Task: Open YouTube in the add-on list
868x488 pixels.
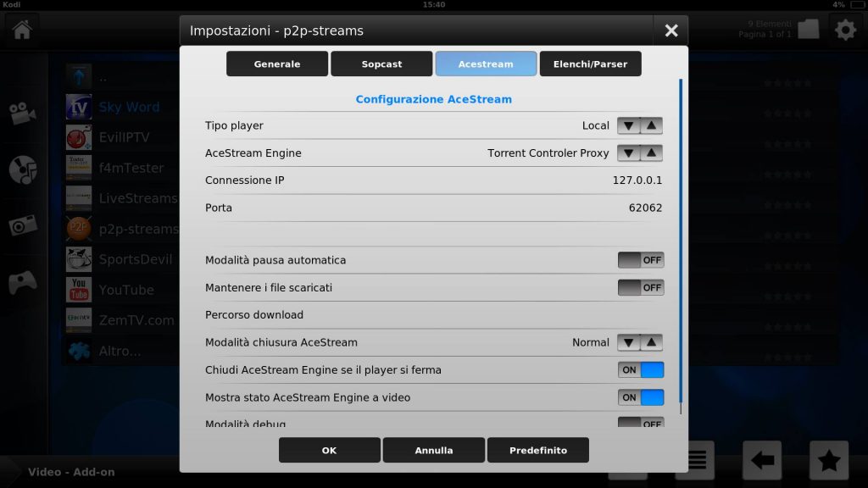Action: 126,290
